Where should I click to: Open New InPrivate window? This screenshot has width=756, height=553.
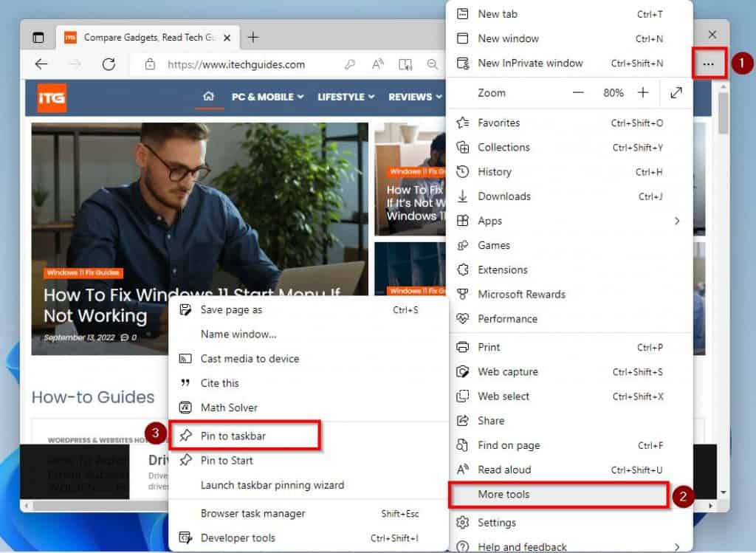pyautogui.click(x=569, y=63)
